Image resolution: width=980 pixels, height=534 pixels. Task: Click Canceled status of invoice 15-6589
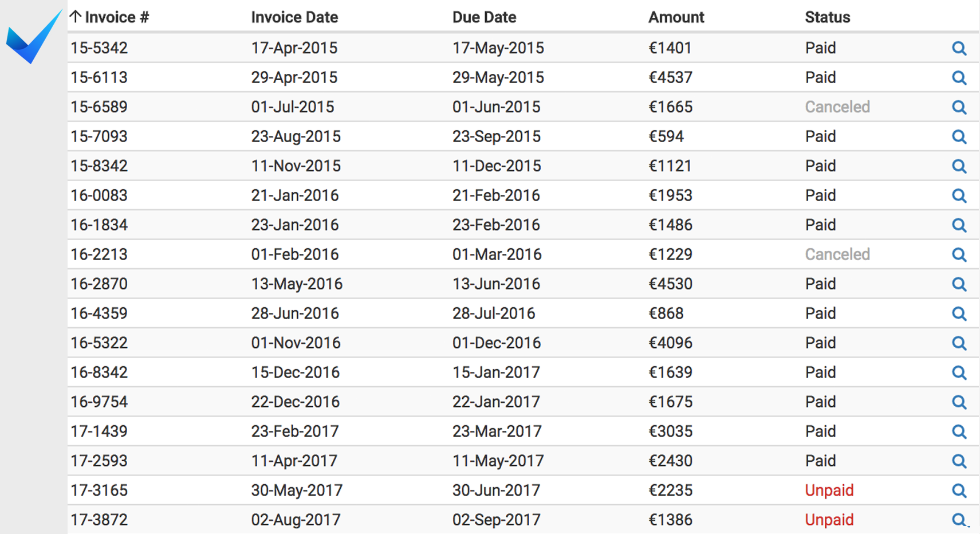(837, 107)
